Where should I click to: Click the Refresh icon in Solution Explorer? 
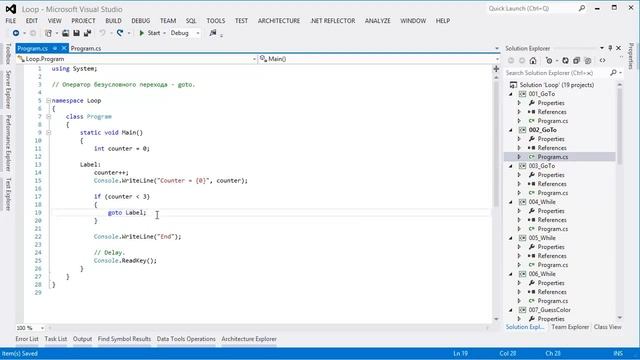[x=565, y=60]
